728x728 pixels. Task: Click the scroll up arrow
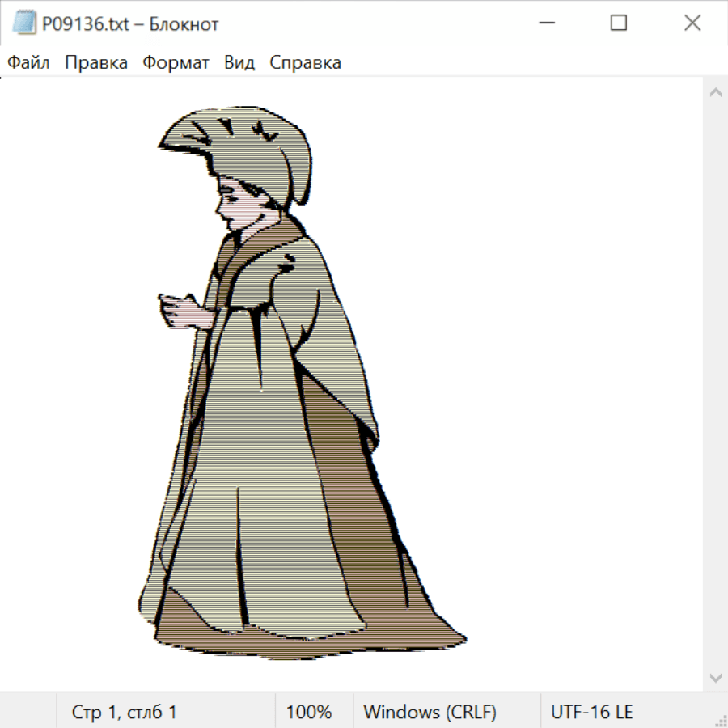coord(715,93)
